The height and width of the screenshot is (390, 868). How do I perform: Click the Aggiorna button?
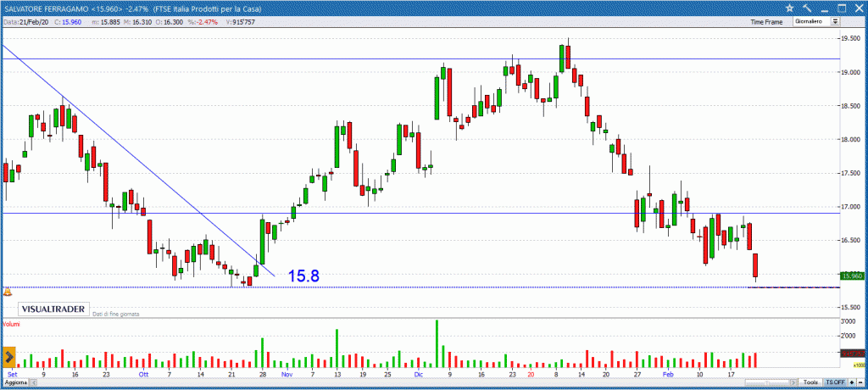[15, 383]
